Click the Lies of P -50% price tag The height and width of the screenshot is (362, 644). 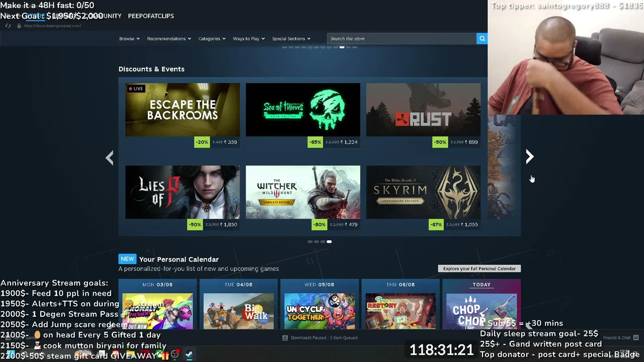(213, 225)
